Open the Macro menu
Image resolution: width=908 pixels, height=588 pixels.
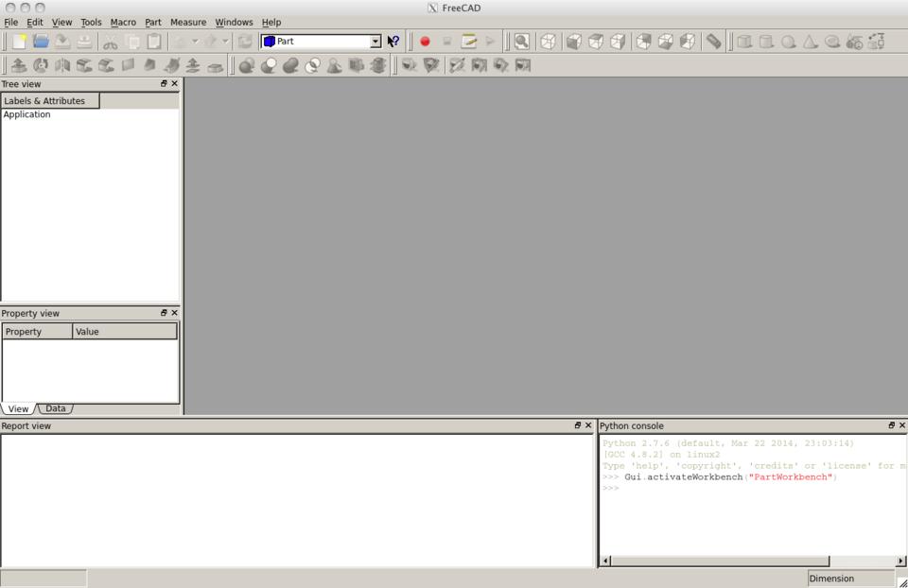click(123, 22)
